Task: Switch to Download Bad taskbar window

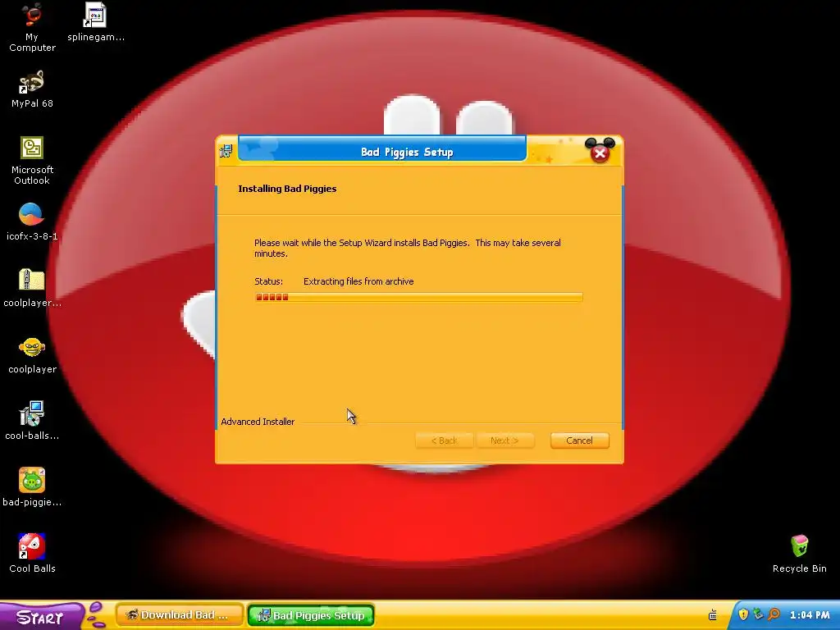Action: [180, 615]
